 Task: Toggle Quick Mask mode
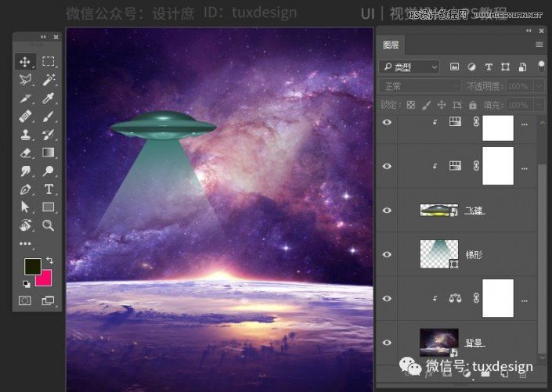click(x=25, y=300)
